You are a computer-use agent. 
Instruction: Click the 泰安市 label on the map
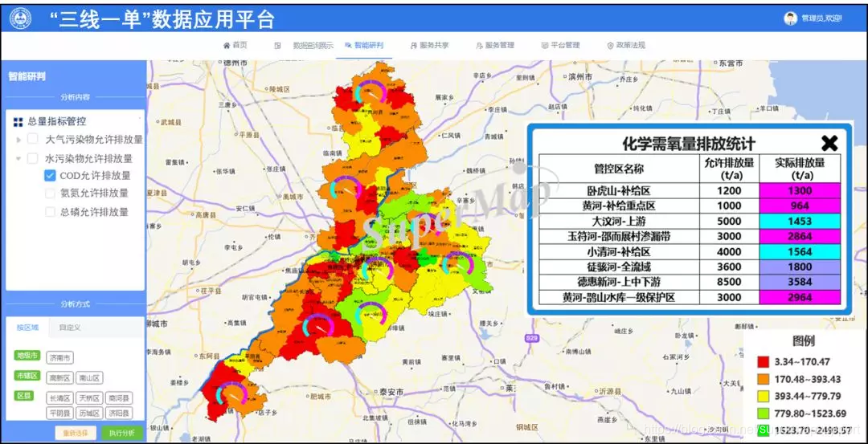(x=391, y=392)
